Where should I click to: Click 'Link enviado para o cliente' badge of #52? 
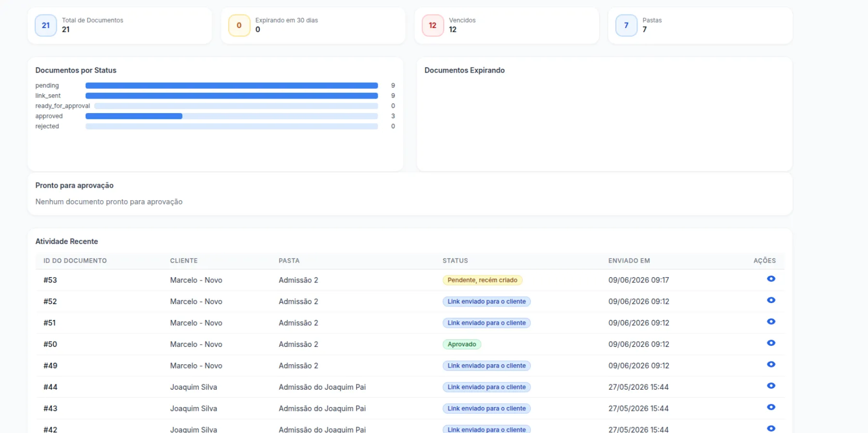pos(486,302)
